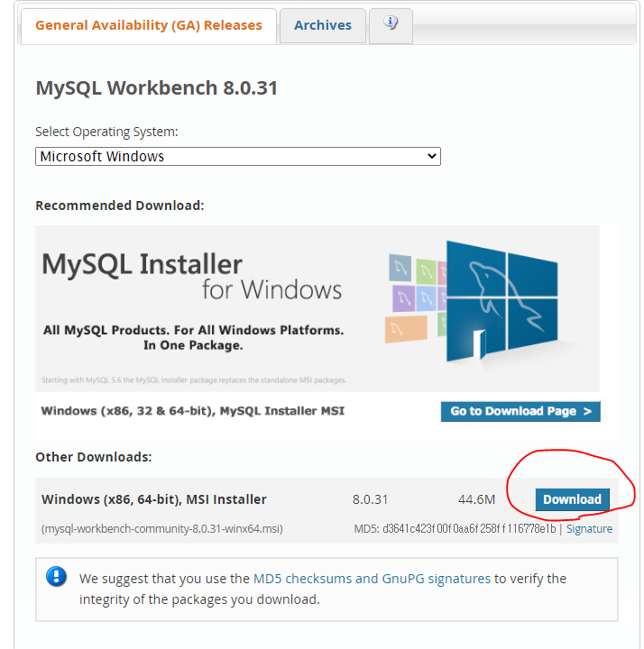Image resolution: width=644 pixels, height=649 pixels.
Task: Click the 8.0.31 version number in the download row
Action: [x=370, y=499]
